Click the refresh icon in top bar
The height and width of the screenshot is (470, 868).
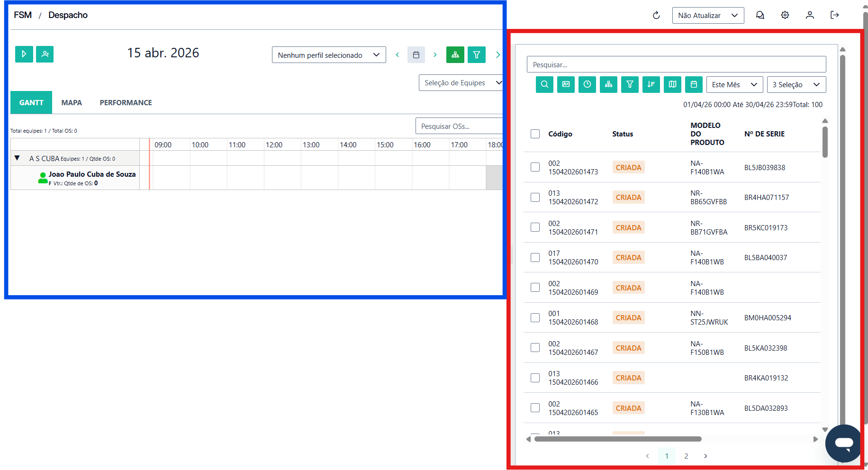click(x=656, y=15)
